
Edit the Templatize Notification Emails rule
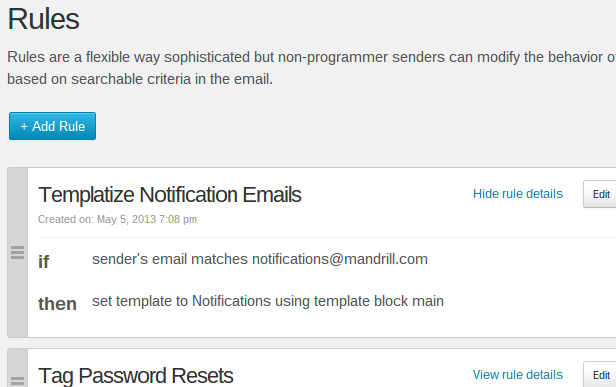click(600, 194)
